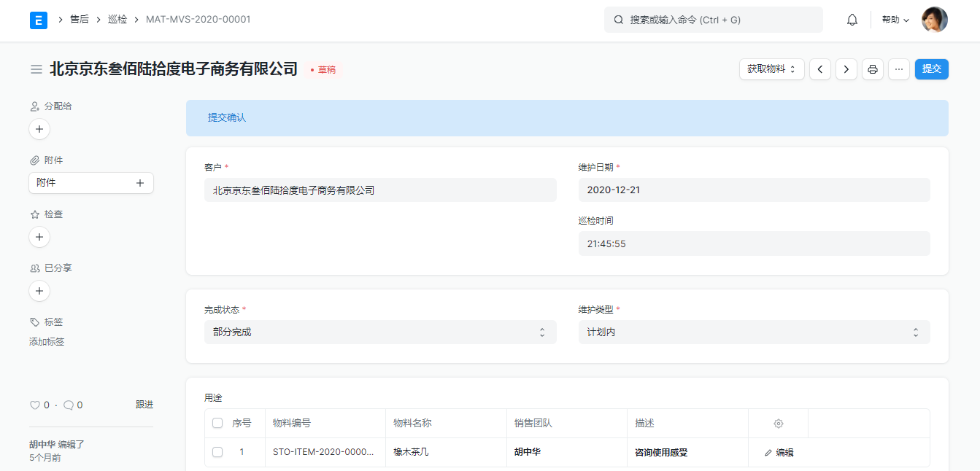Click the 橡木茶几 item name cell

click(446, 452)
